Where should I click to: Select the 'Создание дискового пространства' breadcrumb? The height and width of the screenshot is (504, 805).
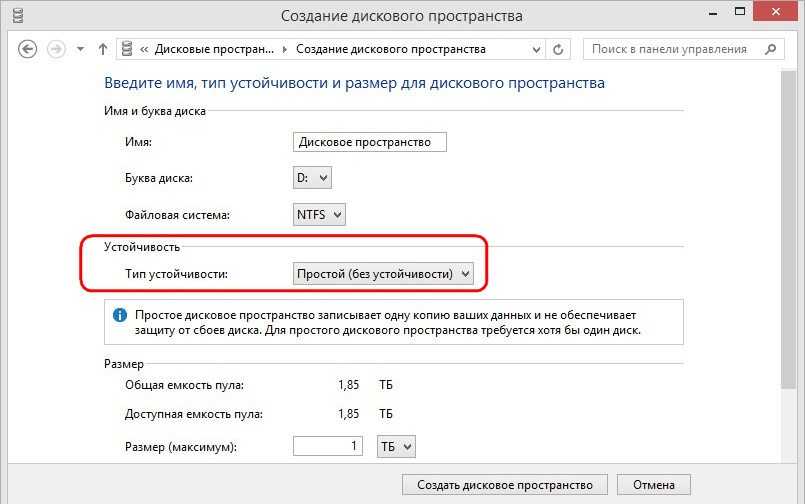click(390, 49)
